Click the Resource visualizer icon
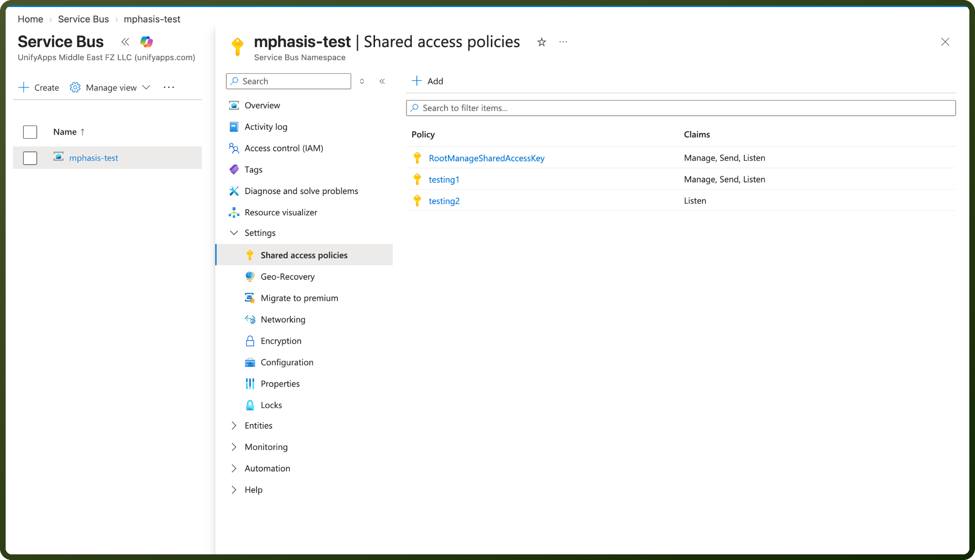Viewport: 975px width, 560px height. coord(234,213)
